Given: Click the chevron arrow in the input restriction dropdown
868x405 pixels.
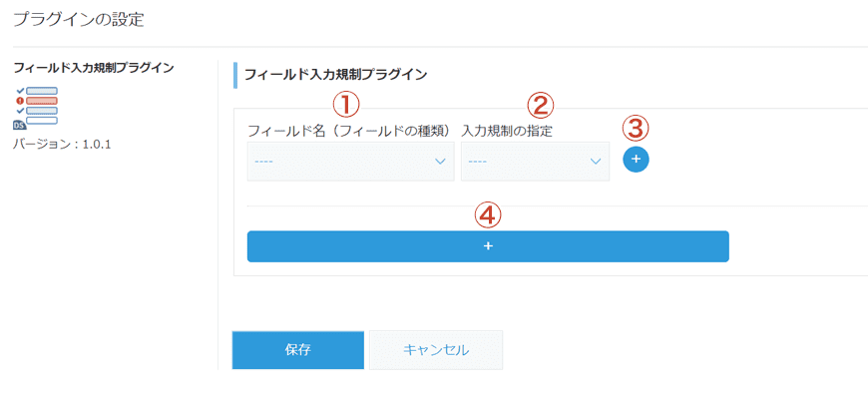Looking at the screenshot, I should tap(596, 162).
